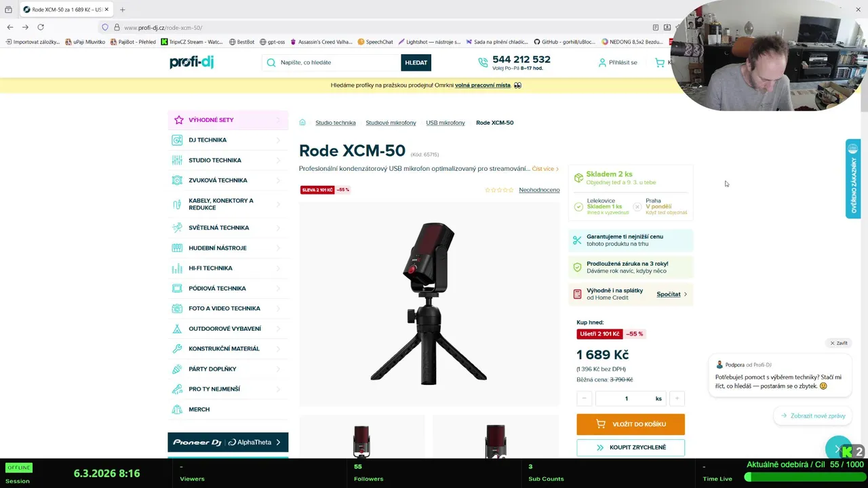Expand Foto a video technika chevron

[x=278, y=308]
